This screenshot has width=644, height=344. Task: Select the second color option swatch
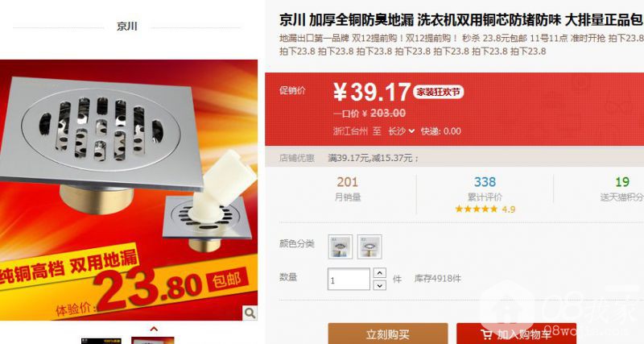coord(369,247)
